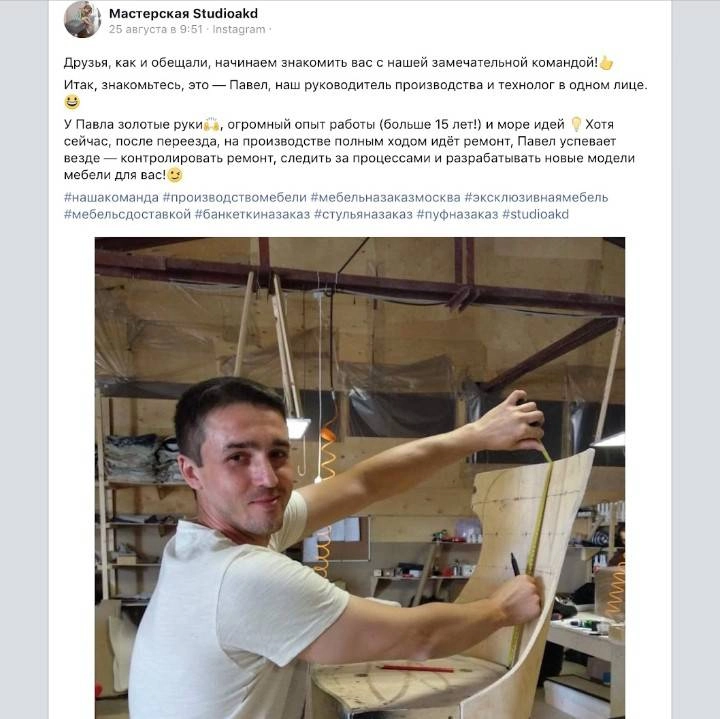This screenshot has height=719, width=720.
Task: Click the pointing hand emoji
Action: (606, 63)
